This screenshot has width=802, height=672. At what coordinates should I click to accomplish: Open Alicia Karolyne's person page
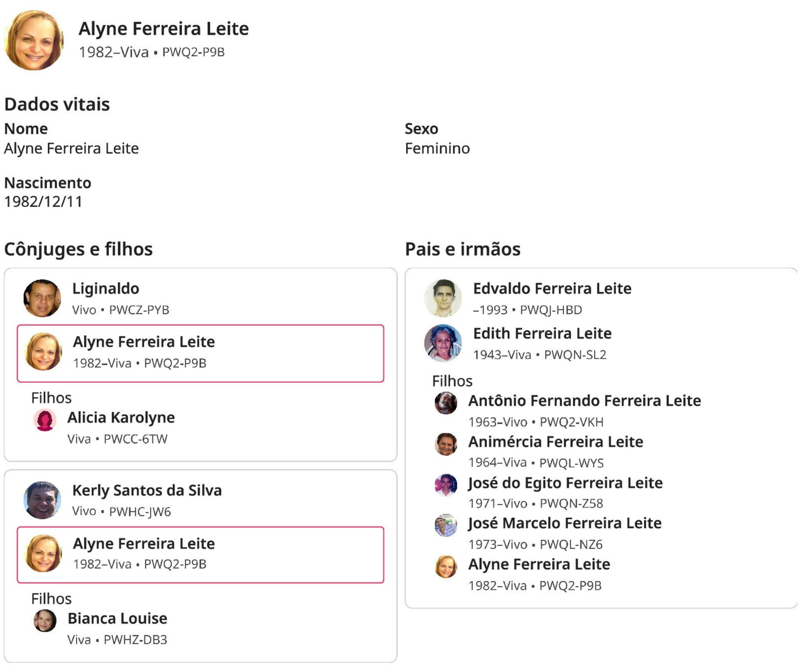tap(121, 418)
